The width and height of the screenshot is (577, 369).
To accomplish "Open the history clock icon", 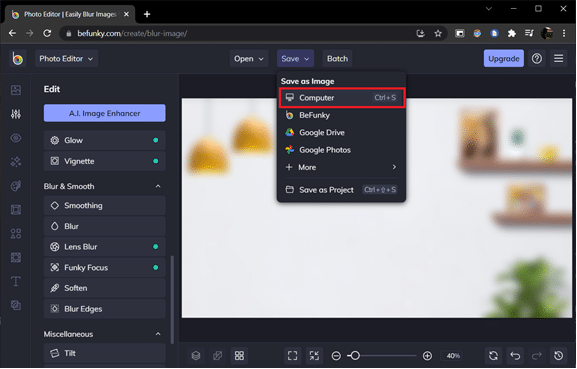I will [x=559, y=356].
